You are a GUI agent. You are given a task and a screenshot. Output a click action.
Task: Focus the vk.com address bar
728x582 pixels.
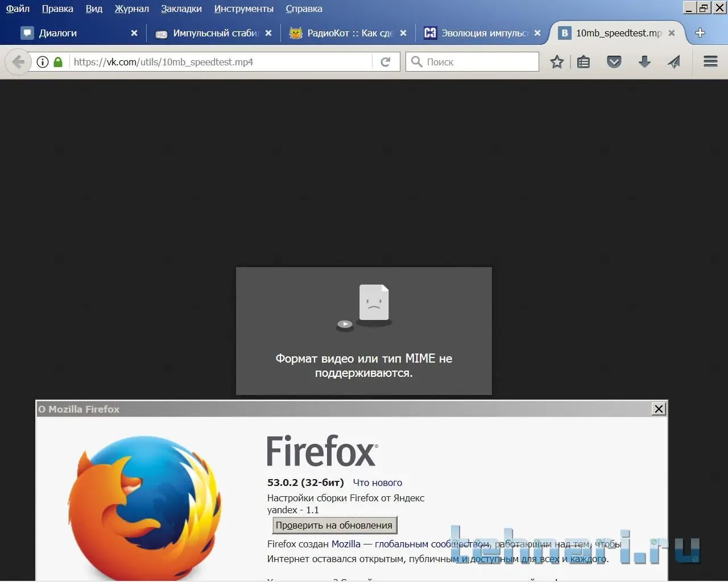click(x=221, y=62)
